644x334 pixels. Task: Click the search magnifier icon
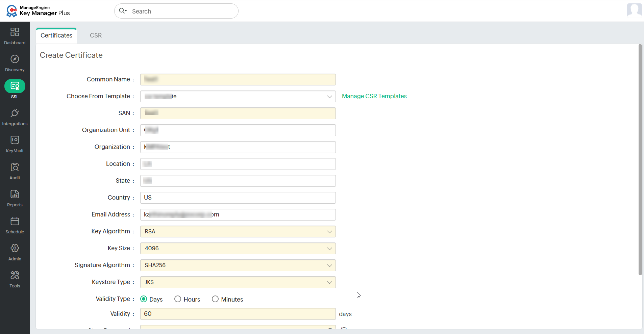click(x=123, y=11)
